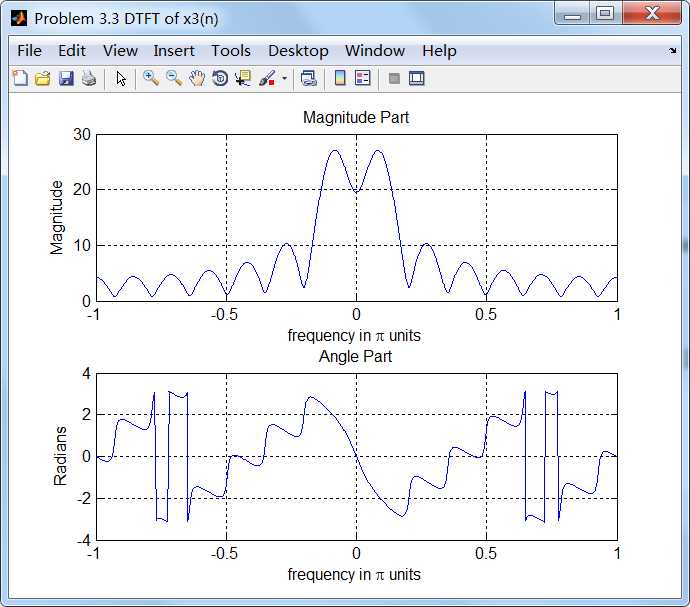Activate the Zoom Out magnifier tool
This screenshot has width=690, height=607.
(174, 78)
